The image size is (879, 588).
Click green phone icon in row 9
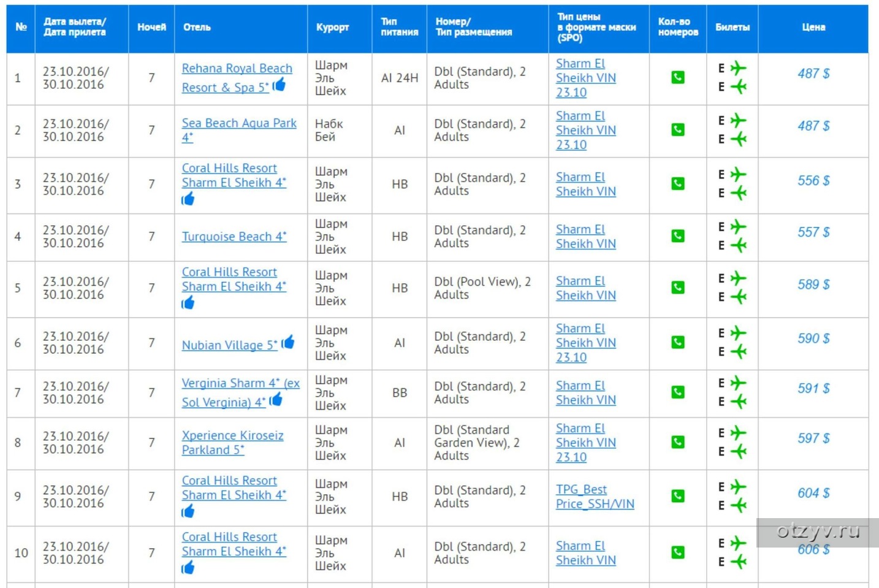pos(677,495)
